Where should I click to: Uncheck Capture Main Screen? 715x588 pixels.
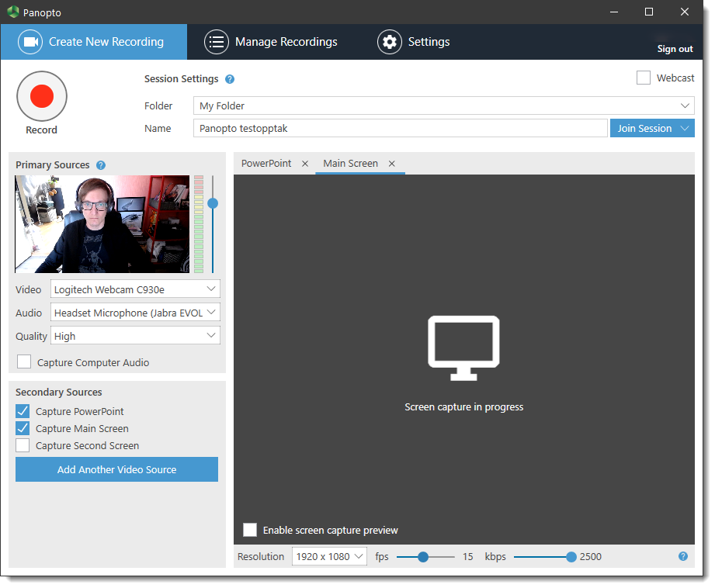pos(23,428)
